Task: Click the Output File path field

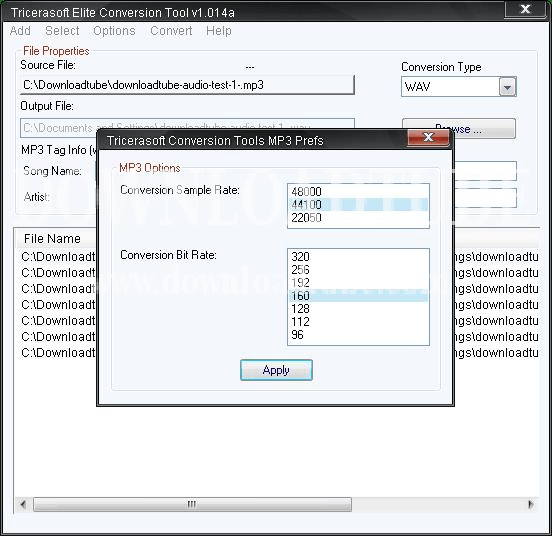Action: 187,128
